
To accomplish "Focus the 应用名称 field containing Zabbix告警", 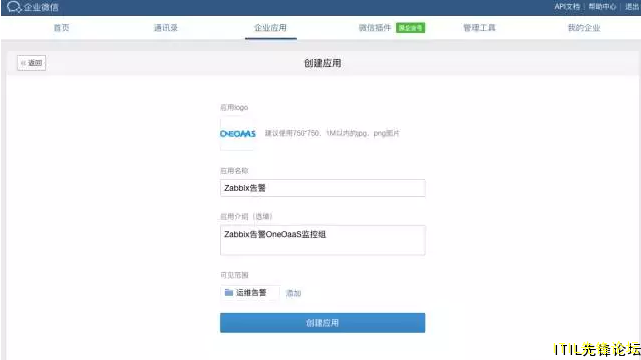I will coord(323,188).
